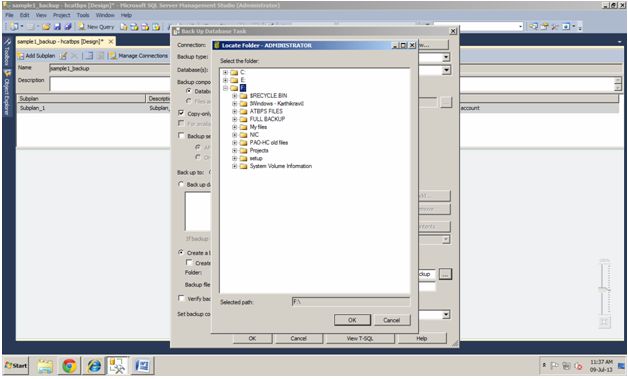Image resolution: width=628 pixels, height=379 pixels.
Task: Click the red alert icon in the system tray
Action: pos(578,365)
